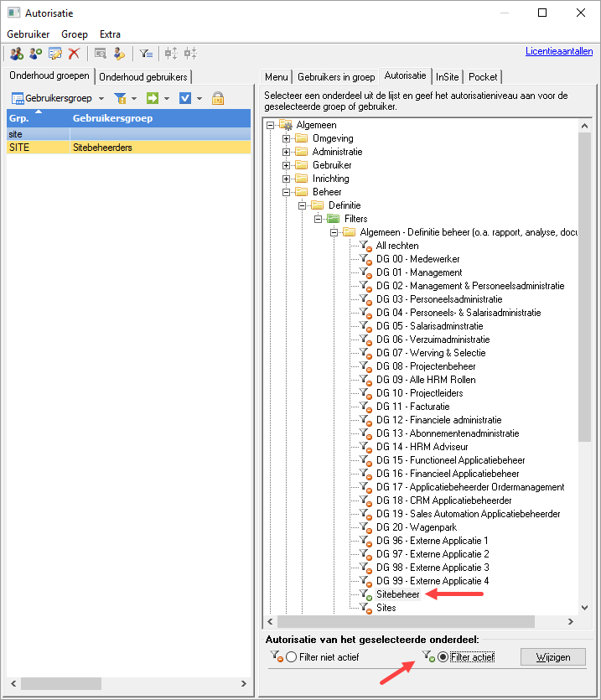Click the funnel icon beside All rechten
The image size is (601, 700).
[365, 246]
